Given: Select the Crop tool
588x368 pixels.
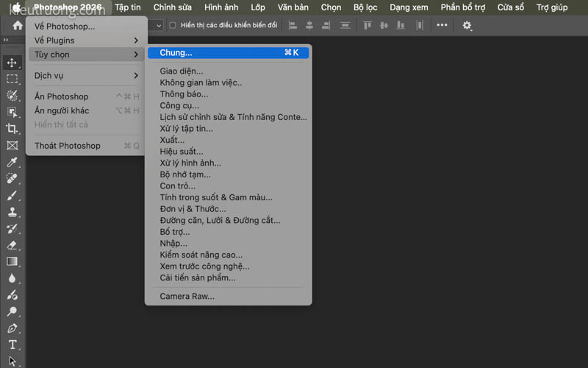Looking at the screenshot, I should pos(12,128).
